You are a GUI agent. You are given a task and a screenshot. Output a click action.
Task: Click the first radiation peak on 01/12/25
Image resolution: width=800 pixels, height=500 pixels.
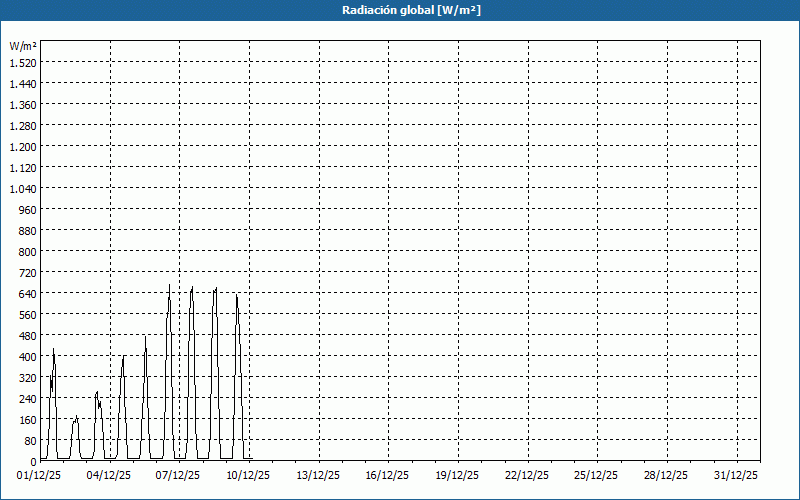[x=54, y=351]
